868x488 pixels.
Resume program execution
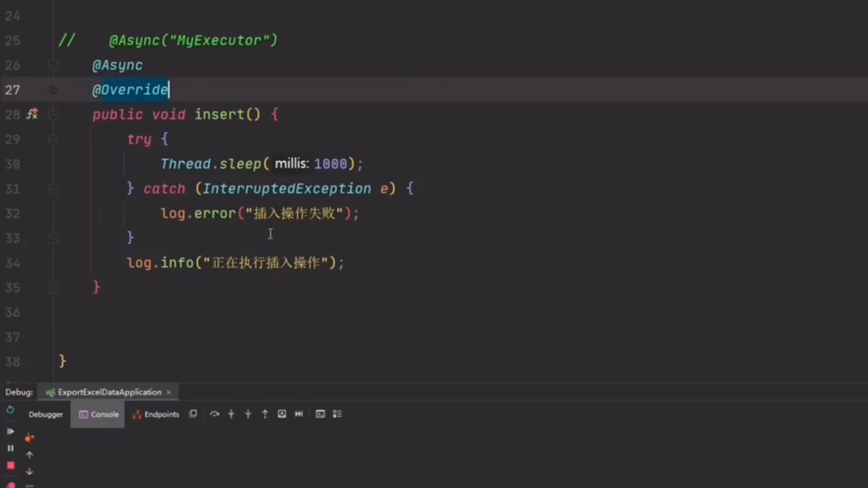click(10, 432)
